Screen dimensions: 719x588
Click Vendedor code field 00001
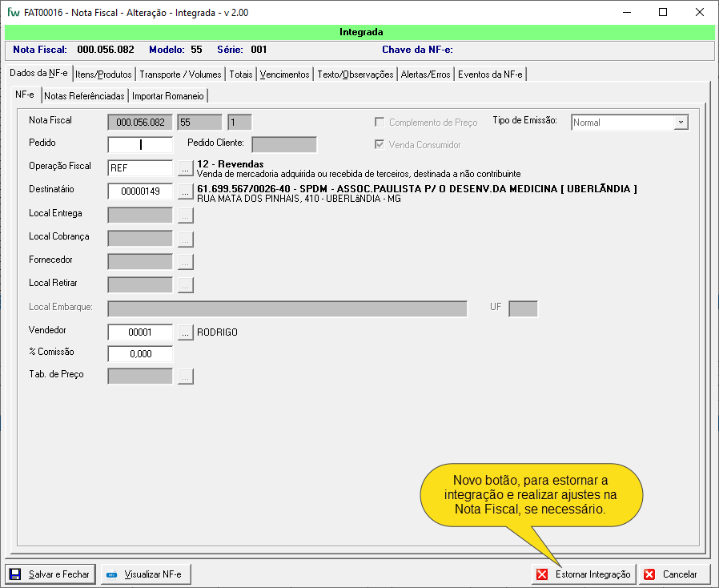click(x=140, y=332)
